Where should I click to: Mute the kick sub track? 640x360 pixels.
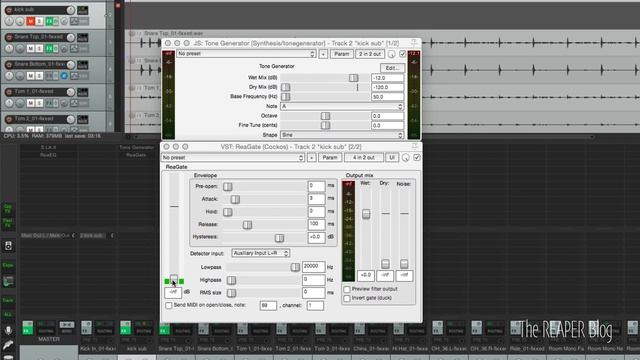point(31,21)
